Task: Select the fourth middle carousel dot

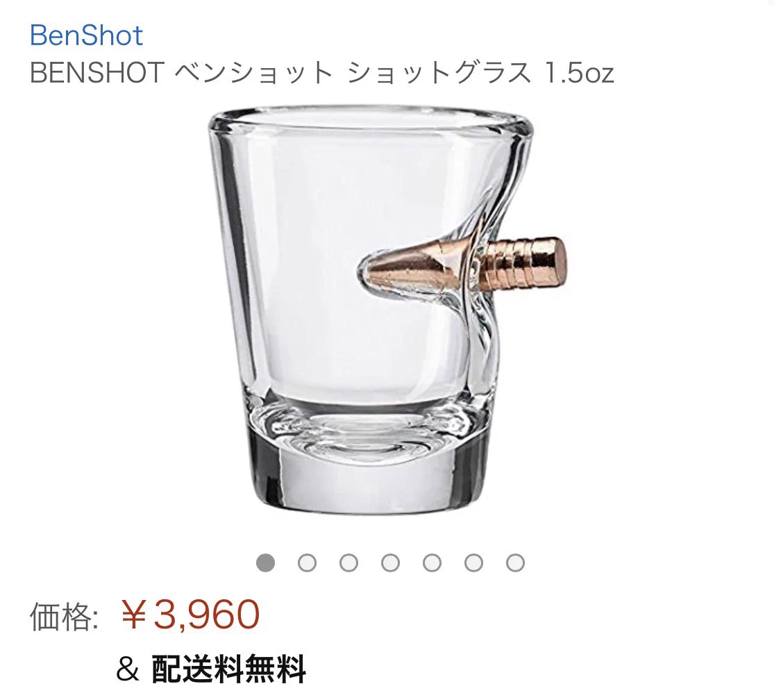Action: click(x=390, y=563)
